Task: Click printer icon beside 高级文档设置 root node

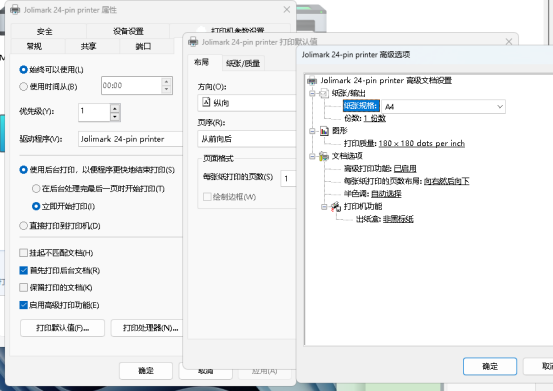Action: (x=312, y=81)
